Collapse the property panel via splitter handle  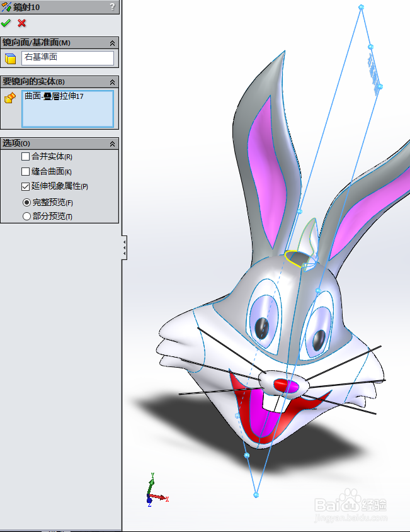point(125,247)
